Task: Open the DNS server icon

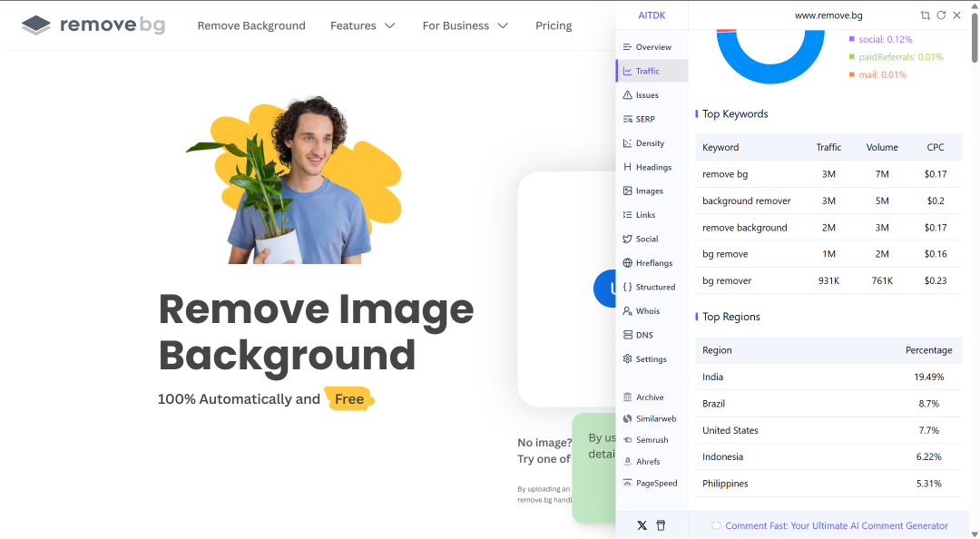Action: (x=628, y=335)
